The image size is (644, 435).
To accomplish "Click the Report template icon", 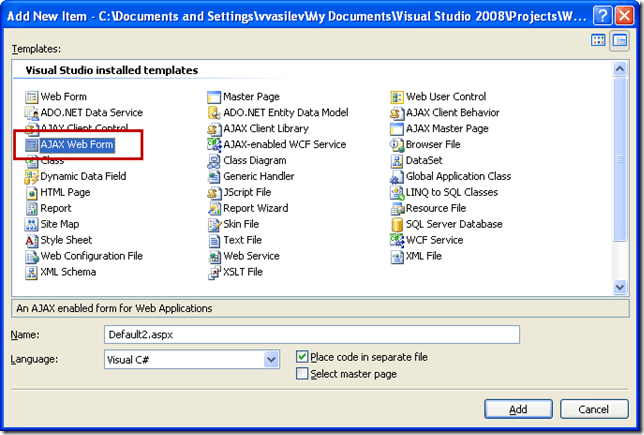I will click(x=31, y=209).
